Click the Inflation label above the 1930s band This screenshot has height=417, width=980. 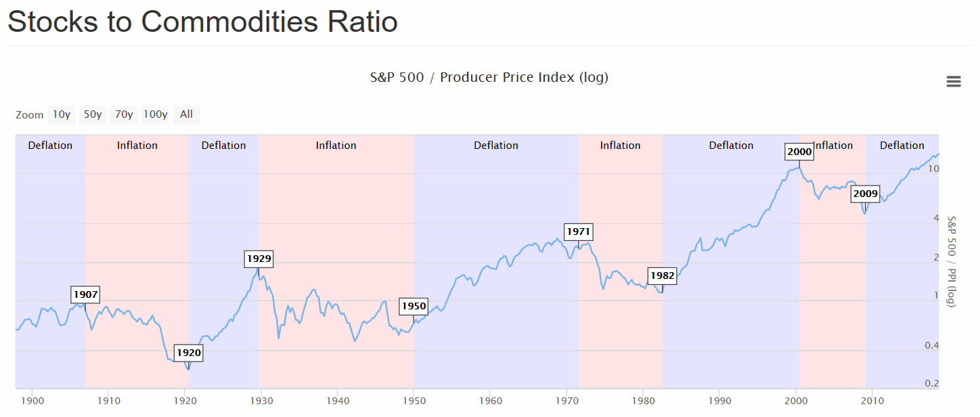click(x=336, y=146)
